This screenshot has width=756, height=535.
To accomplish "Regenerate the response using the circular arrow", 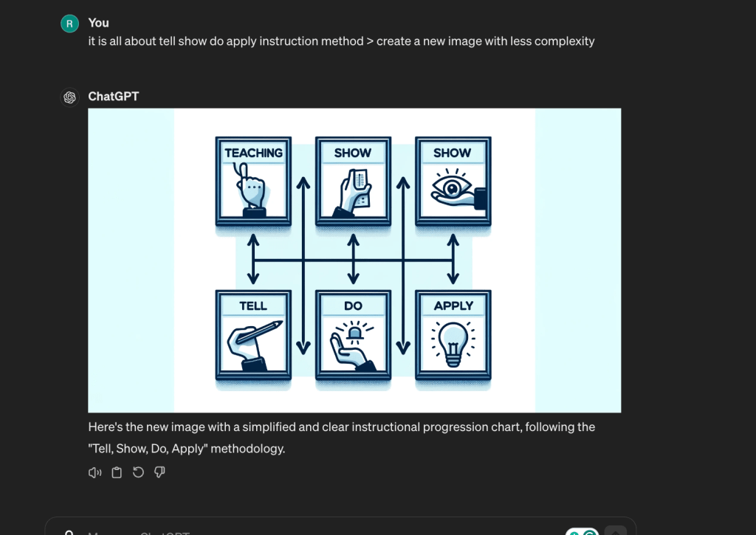I will [x=138, y=472].
